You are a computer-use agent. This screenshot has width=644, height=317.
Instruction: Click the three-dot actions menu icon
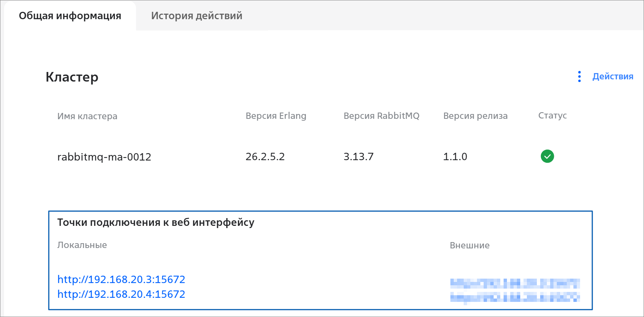point(579,76)
